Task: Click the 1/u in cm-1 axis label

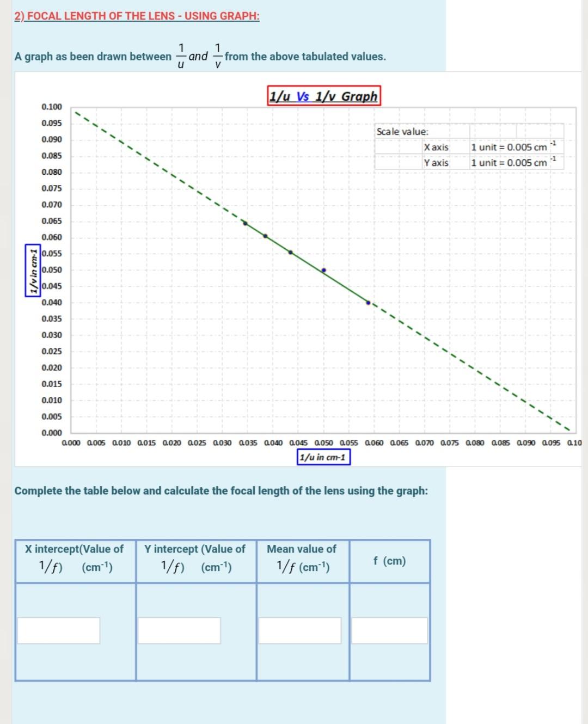Action: 323,458
